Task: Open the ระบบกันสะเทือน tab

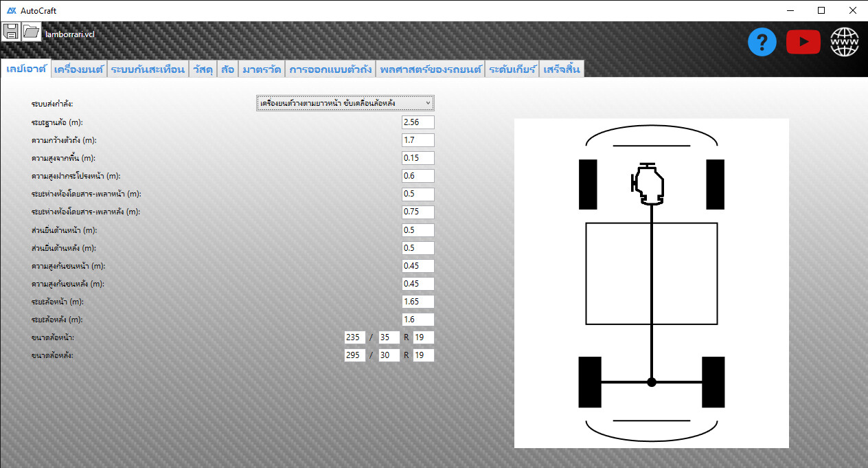Action: click(x=148, y=69)
